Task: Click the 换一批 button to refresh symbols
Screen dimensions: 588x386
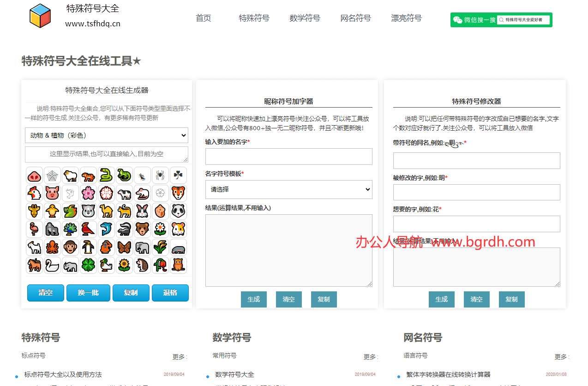Action: tap(88, 293)
